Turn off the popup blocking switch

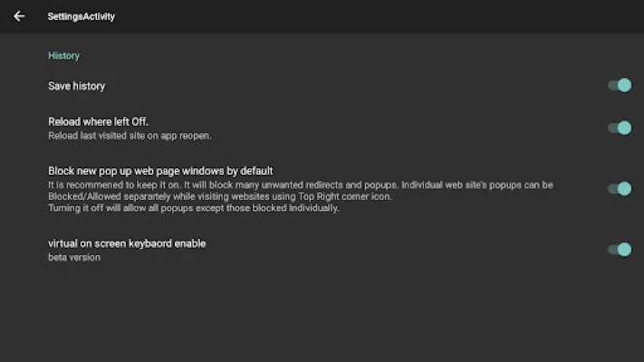[x=620, y=188]
